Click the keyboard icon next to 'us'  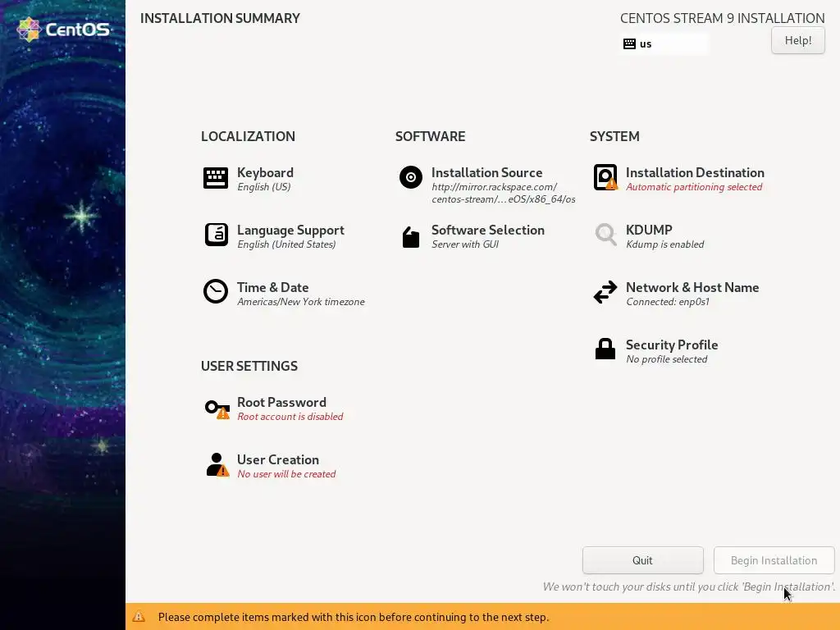pos(629,44)
